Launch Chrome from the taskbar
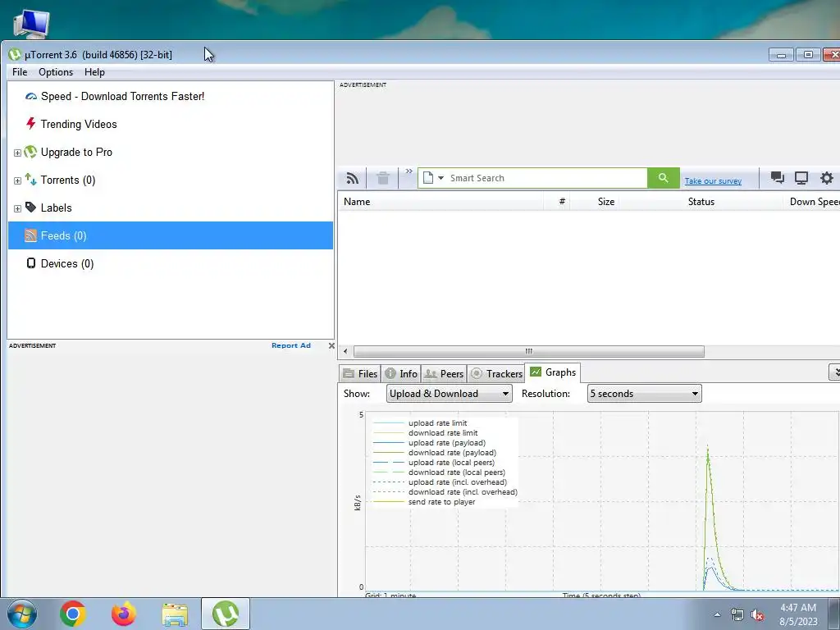 73,614
